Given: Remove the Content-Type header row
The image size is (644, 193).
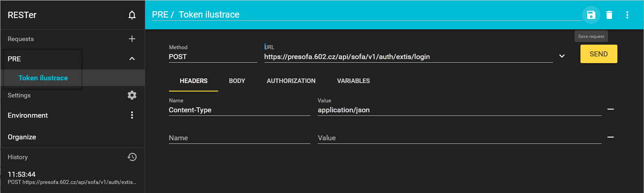Looking at the screenshot, I should point(611,109).
